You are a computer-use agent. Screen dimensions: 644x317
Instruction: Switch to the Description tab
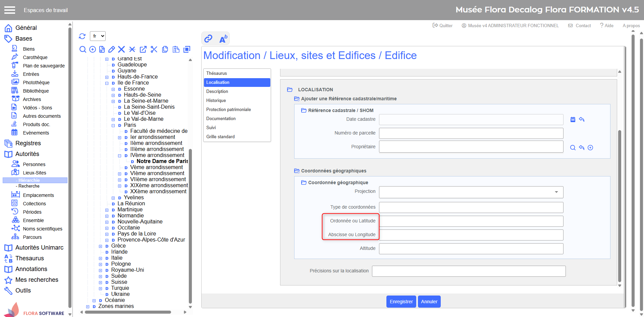click(x=217, y=91)
